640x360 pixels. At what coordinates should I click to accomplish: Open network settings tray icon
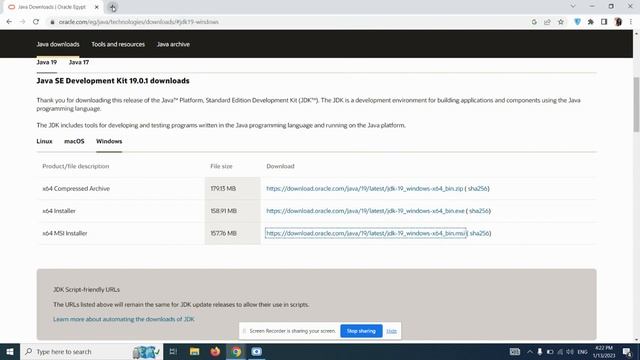(560, 352)
